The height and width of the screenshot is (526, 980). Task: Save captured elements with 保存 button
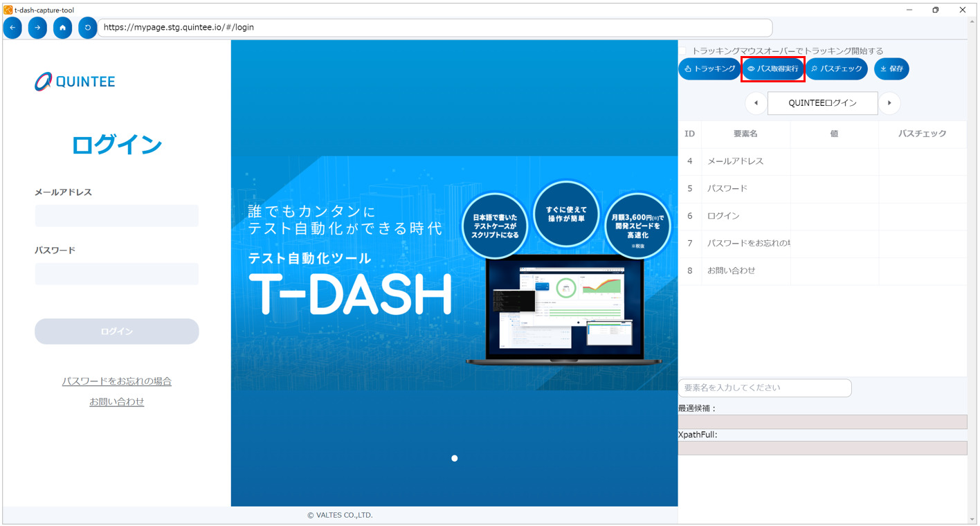pos(891,69)
